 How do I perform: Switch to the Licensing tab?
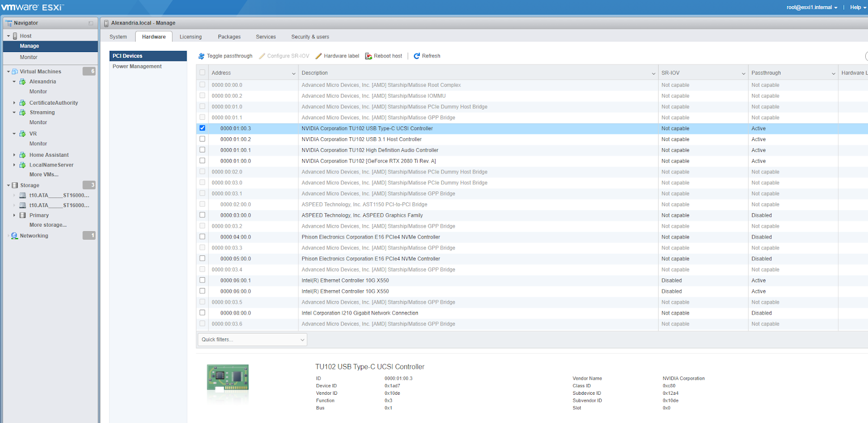190,37
